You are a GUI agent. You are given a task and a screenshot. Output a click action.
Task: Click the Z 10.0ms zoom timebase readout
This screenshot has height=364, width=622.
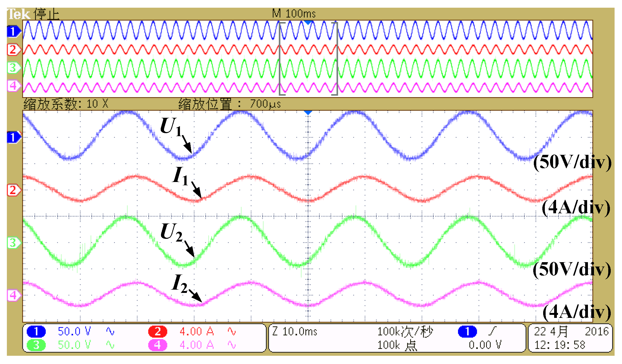pos(295,331)
